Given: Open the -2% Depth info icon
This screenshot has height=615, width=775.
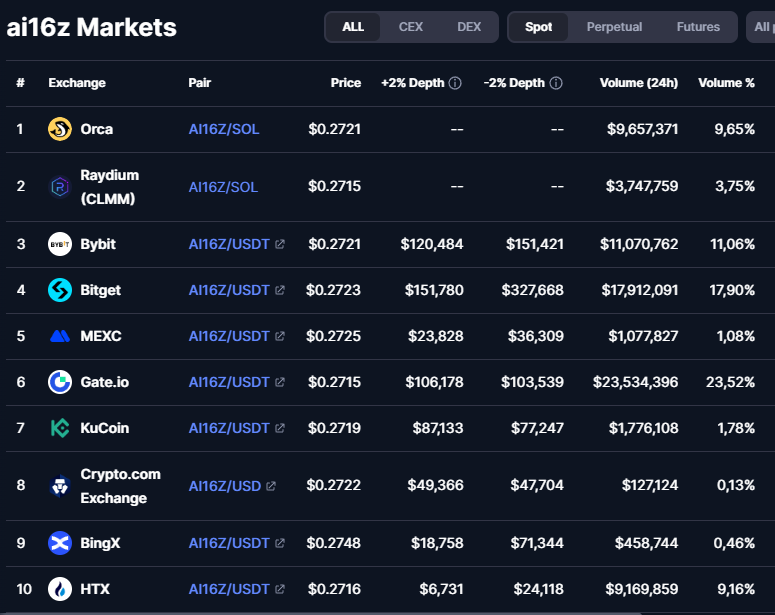Looking at the screenshot, I should [556, 83].
